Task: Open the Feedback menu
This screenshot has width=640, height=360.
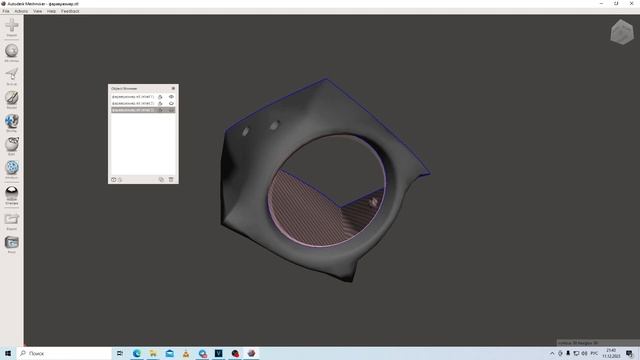Action: (x=70, y=11)
